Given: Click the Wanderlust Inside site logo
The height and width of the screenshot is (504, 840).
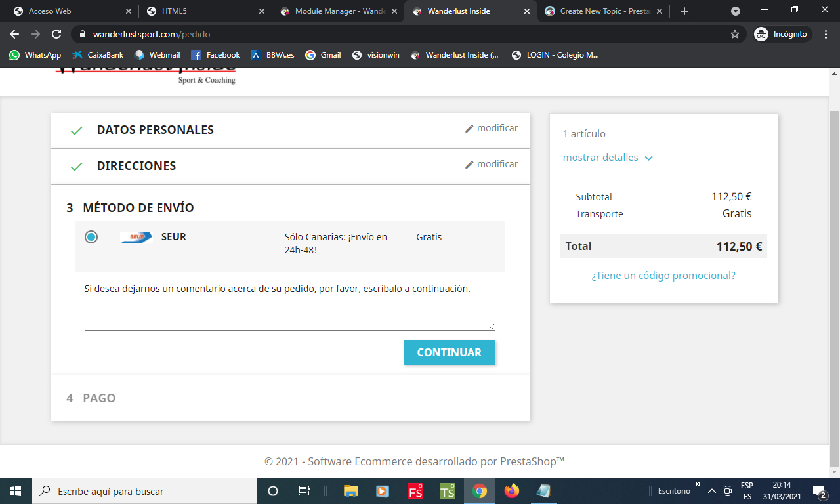Looking at the screenshot, I should pyautogui.click(x=145, y=75).
